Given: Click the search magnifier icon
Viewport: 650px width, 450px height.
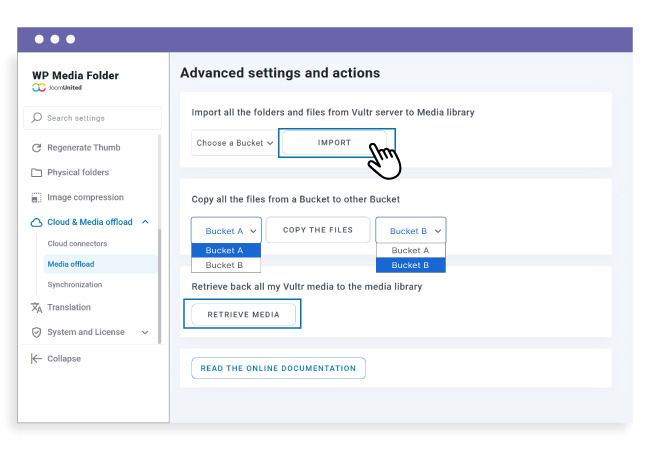Looking at the screenshot, I should [36, 118].
